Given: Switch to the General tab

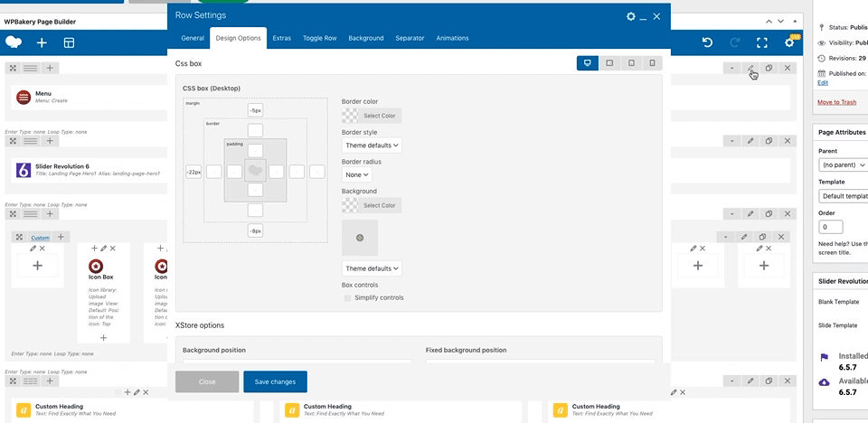Looking at the screenshot, I should 193,38.
